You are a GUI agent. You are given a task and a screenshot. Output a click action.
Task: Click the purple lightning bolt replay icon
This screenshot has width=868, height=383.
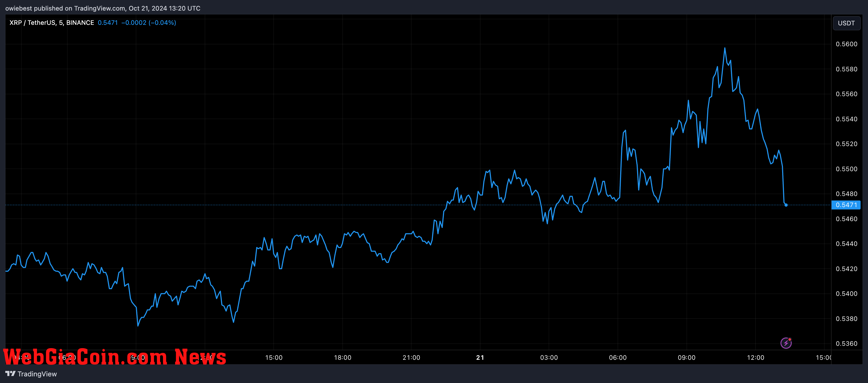786,343
